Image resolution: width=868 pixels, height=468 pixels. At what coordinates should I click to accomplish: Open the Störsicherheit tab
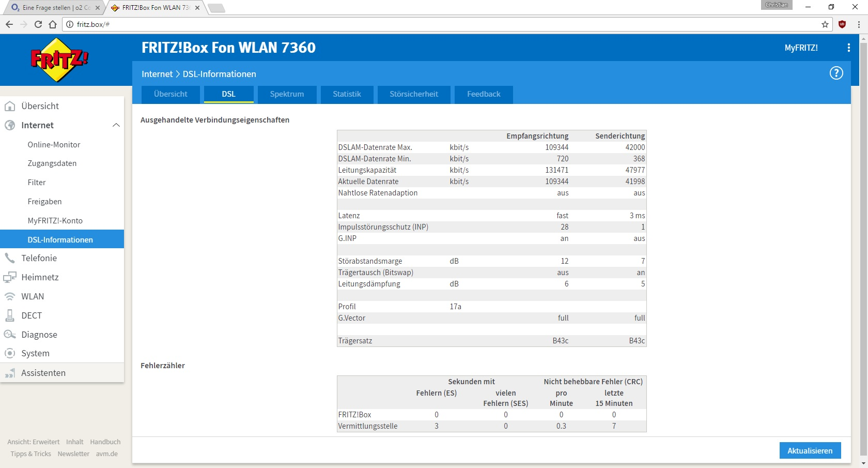click(414, 94)
